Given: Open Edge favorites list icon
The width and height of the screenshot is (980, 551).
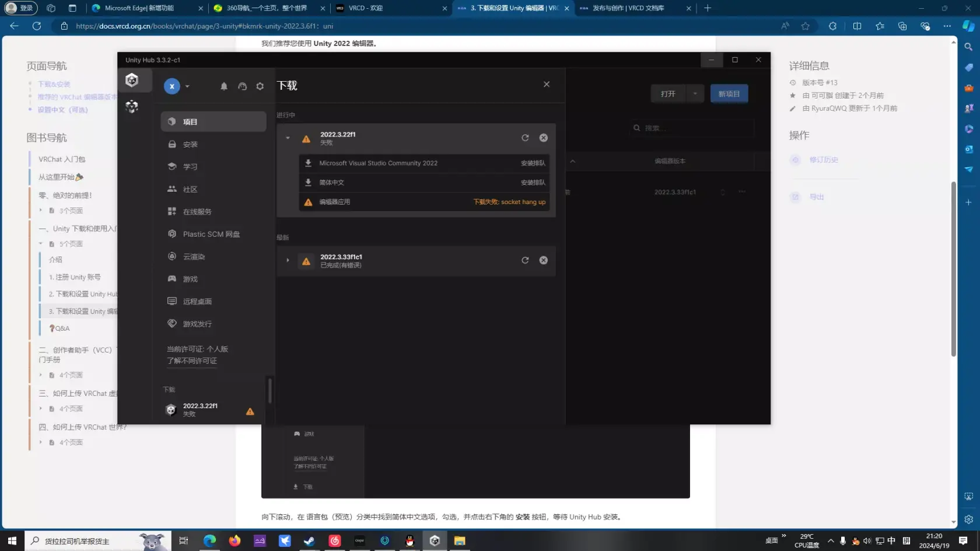Looking at the screenshot, I should [x=880, y=26].
